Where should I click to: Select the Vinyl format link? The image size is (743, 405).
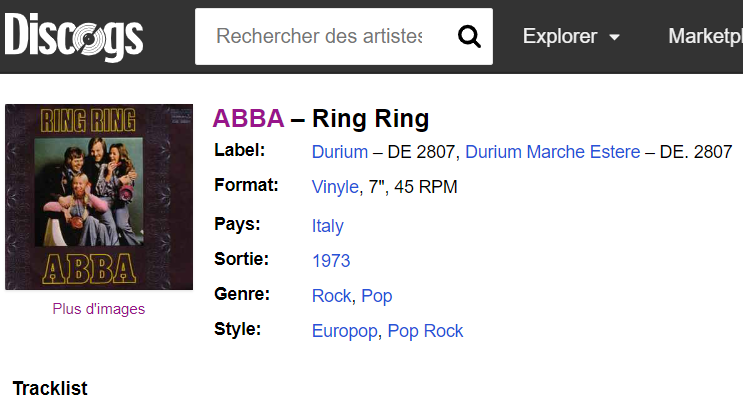[335, 187]
